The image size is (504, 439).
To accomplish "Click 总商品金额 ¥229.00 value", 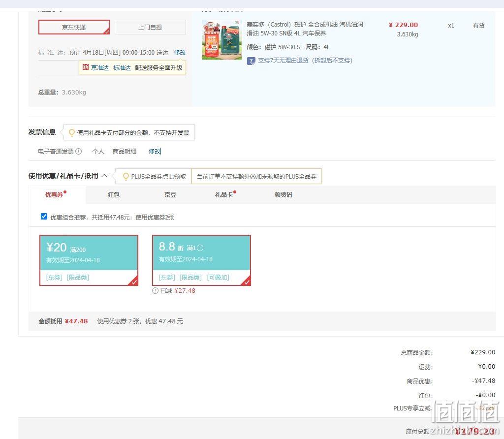I will point(483,352).
